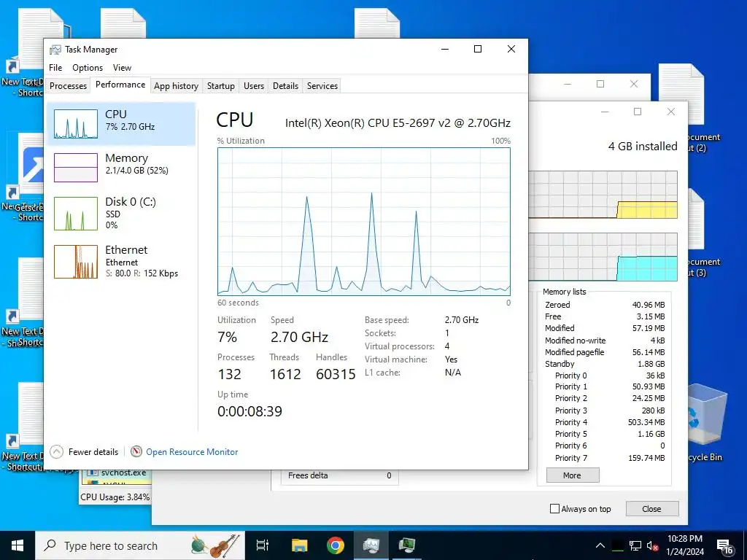Click the Close button in memory window
The width and height of the screenshot is (747, 560).
click(x=651, y=508)
